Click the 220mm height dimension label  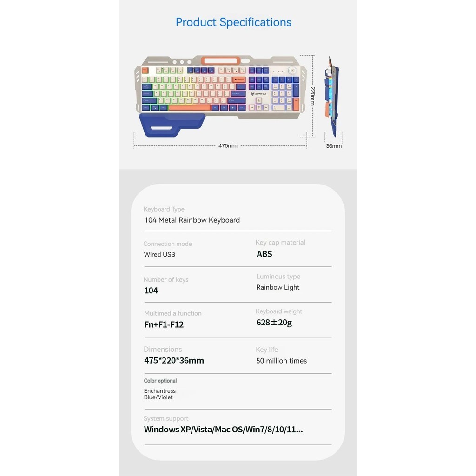(313, 96)
